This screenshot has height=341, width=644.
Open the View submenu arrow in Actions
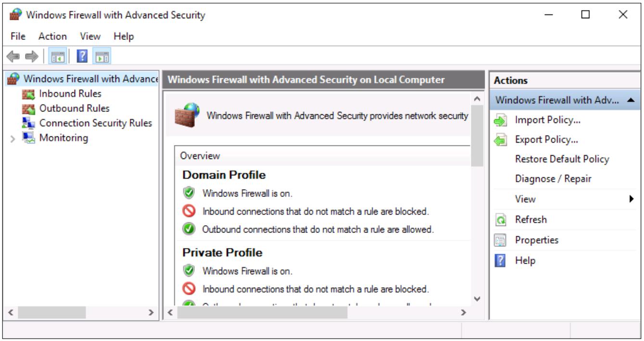pos(631,199)
